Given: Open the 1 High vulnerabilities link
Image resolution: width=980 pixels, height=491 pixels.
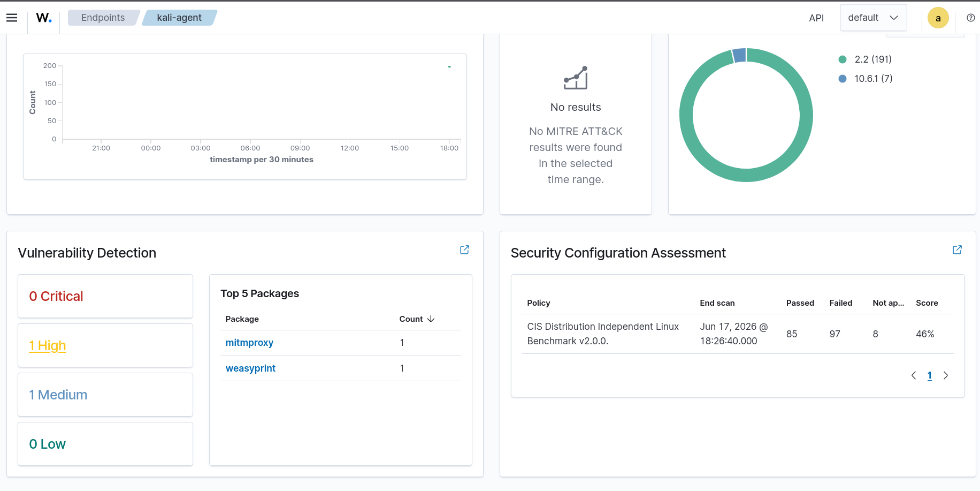Looking at the screenshot, I should [x=48, y=345].
